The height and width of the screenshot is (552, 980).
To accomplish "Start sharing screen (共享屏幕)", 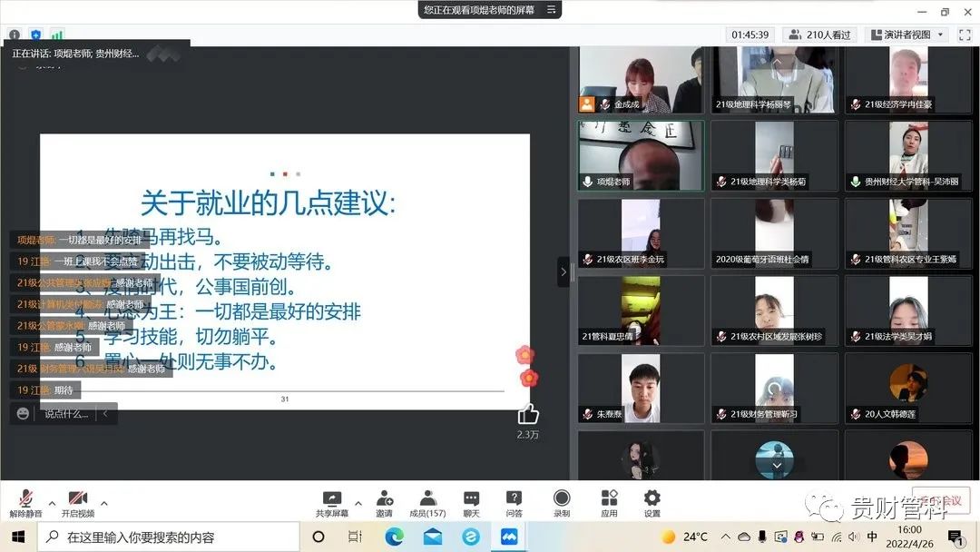I will (332, 502).
